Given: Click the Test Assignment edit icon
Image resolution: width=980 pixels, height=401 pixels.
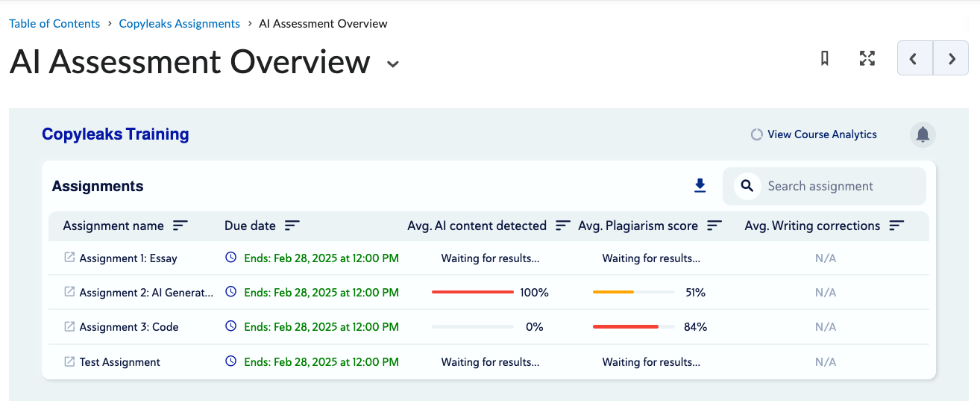Looking at the screenshot, I should [x=69, y=361].
